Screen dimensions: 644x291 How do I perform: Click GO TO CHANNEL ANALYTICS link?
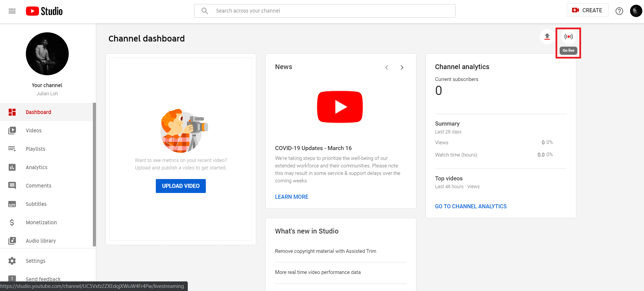[471, 206]
